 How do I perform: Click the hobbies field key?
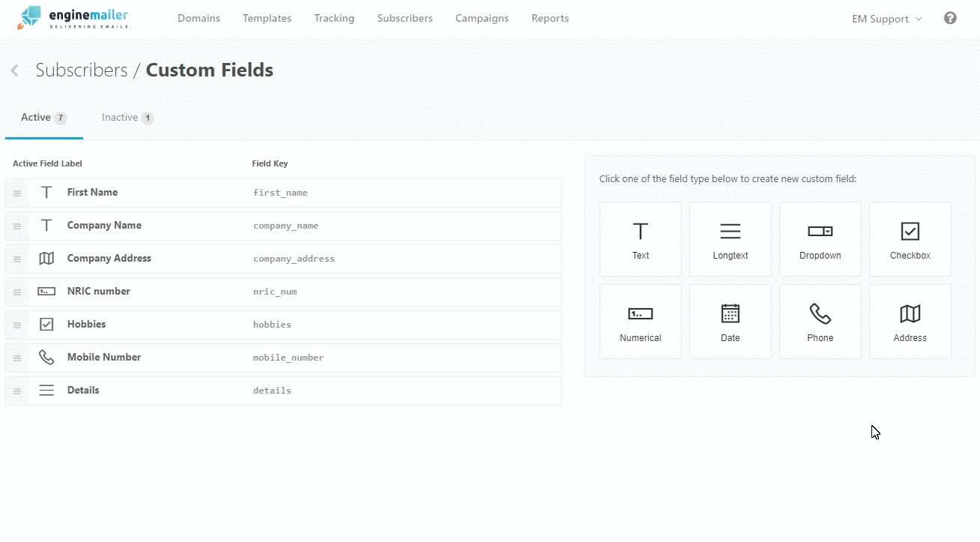272,325
